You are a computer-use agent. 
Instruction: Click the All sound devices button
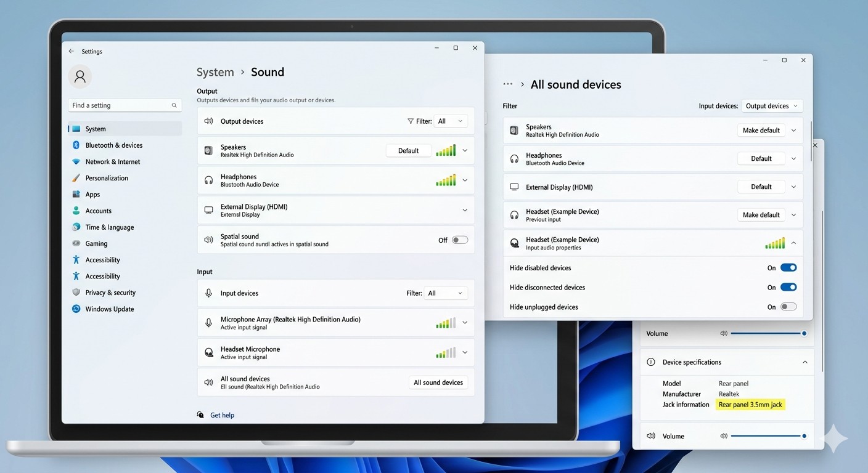click(438, 382)
